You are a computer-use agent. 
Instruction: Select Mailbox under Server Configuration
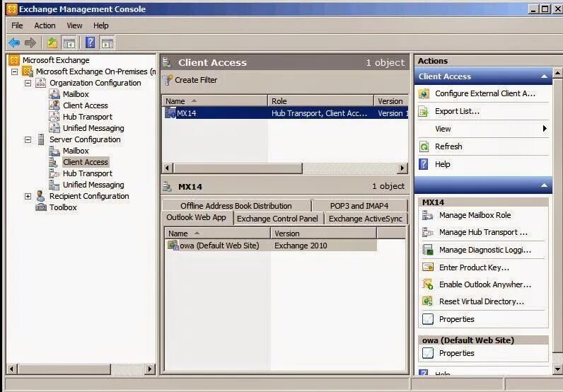76,151
